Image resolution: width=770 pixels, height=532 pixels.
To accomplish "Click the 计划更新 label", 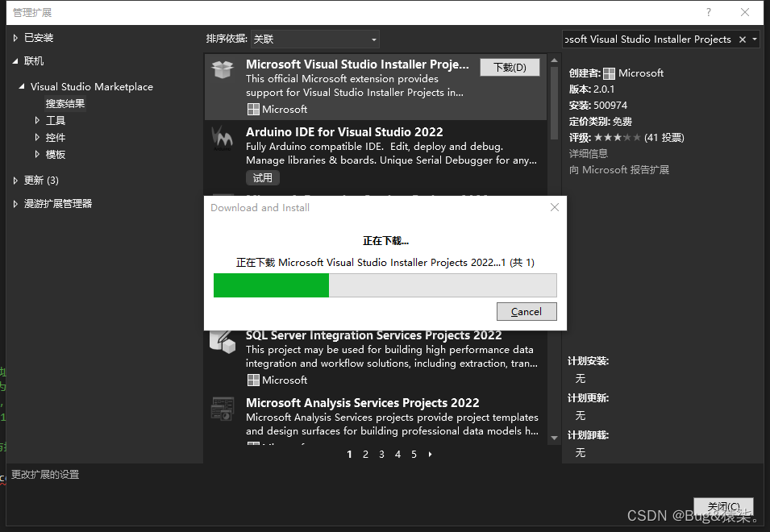I will coord(589,398).
